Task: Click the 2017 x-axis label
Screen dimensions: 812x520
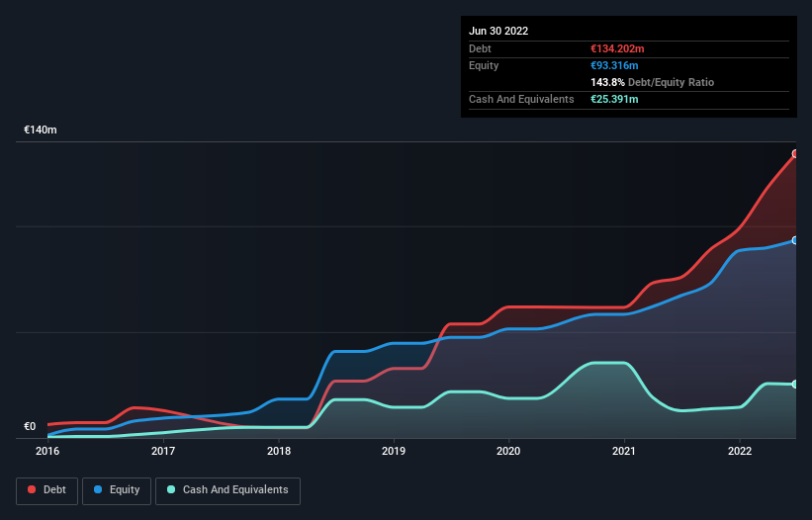Action: tap(163, 451)
